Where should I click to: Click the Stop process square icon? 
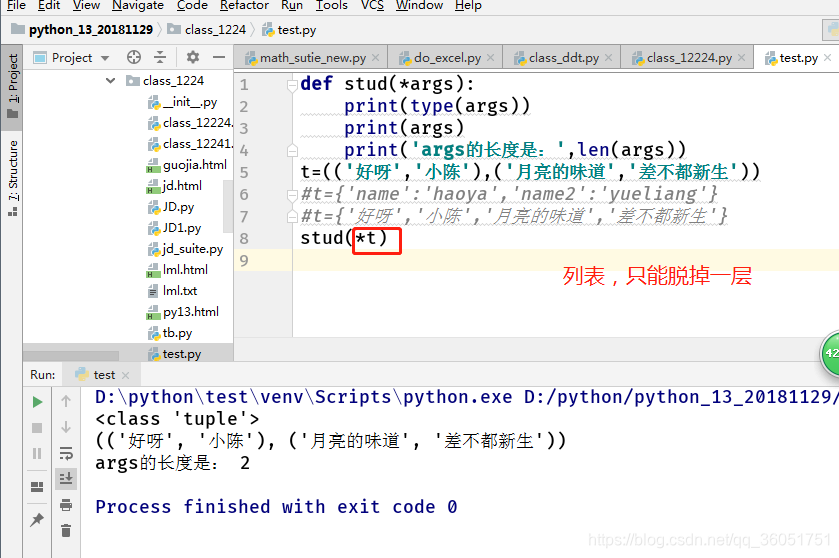[x=37, y=428]
